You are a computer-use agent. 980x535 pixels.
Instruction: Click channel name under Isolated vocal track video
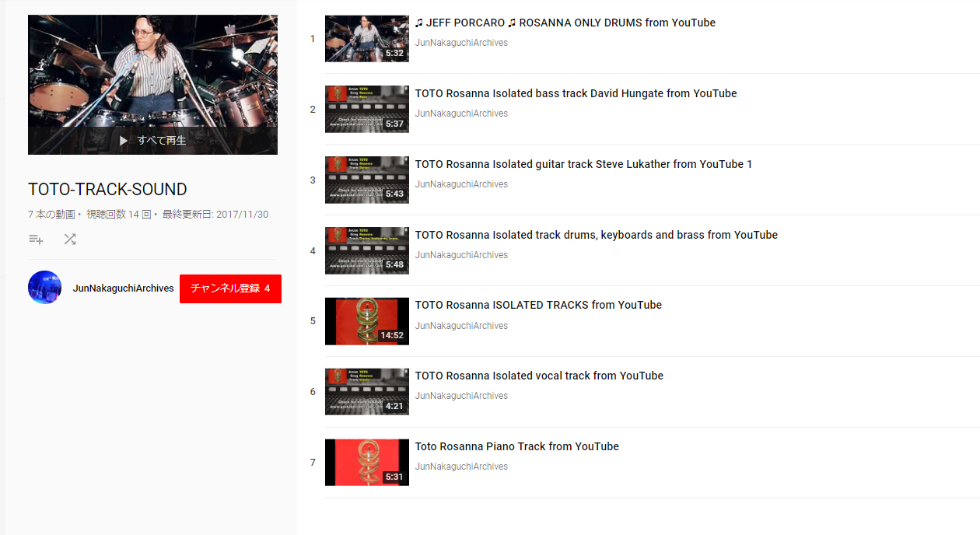coord(461,396)
